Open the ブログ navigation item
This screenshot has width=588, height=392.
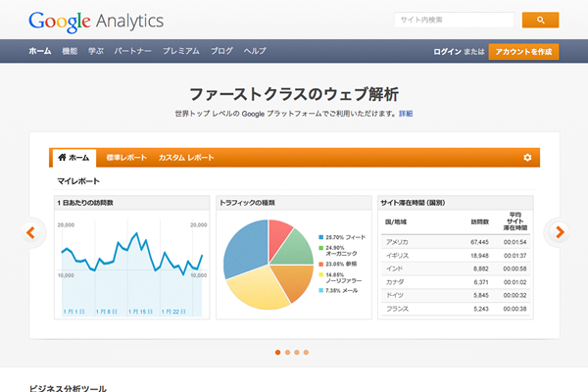tap(221, 51)
